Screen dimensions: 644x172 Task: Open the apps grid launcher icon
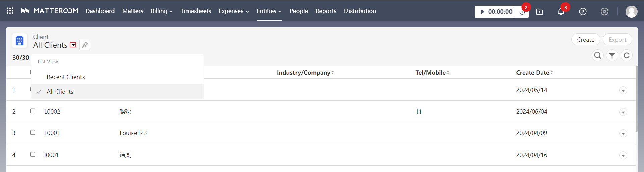[10, 11]
